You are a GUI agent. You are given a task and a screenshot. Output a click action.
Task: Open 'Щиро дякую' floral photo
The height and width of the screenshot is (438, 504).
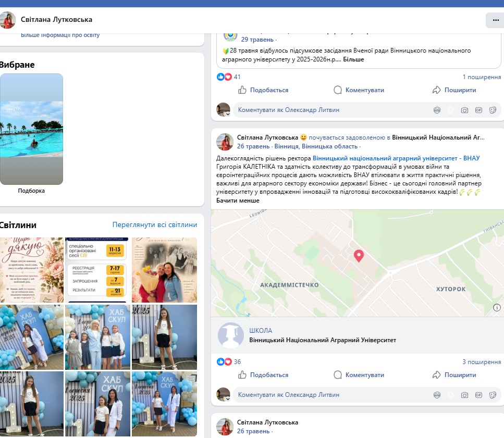click(x=31, y=270)
